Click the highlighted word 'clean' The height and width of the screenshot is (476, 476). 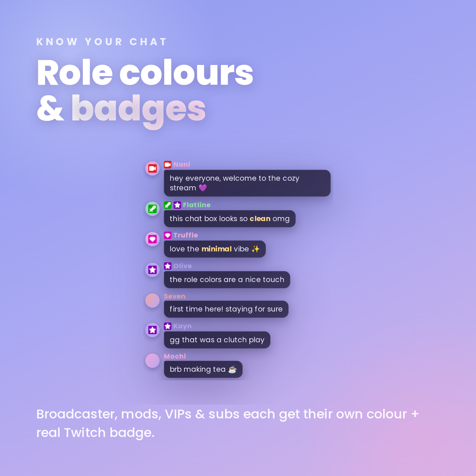tap(260, 219)
